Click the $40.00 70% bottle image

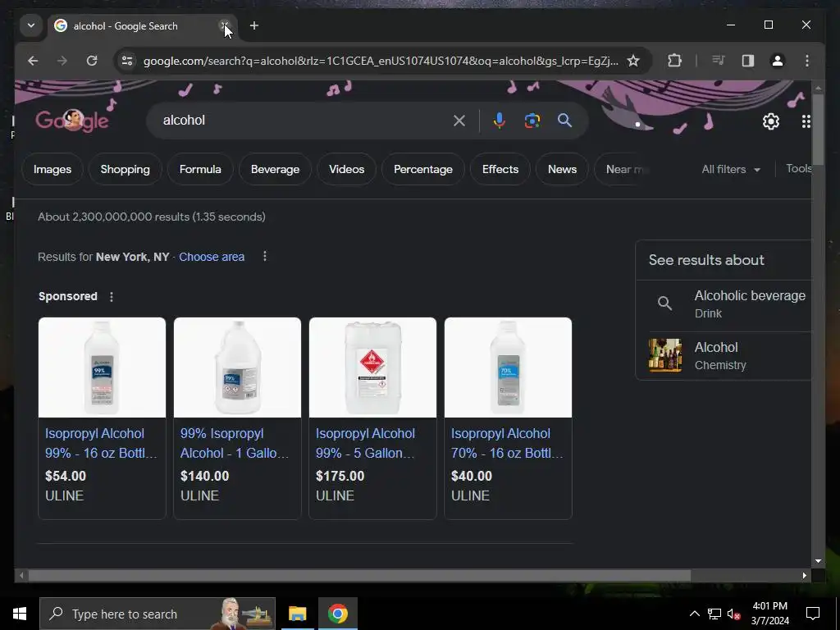[x=509, y=367]
